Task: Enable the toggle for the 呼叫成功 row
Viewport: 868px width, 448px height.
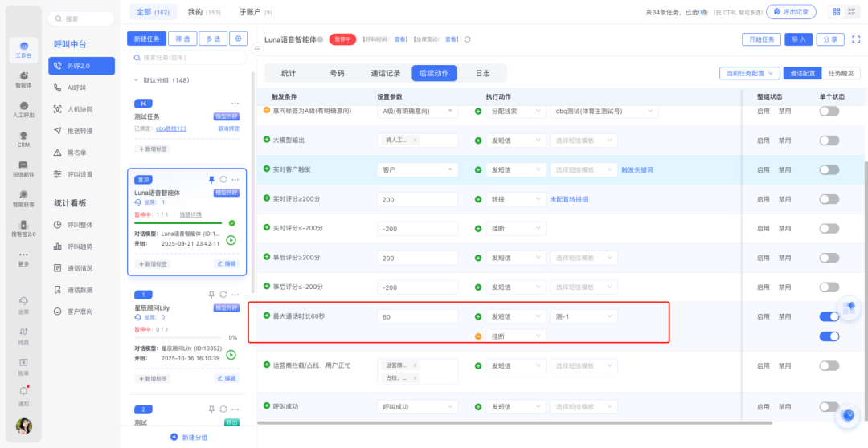Action: pos(829,406)
